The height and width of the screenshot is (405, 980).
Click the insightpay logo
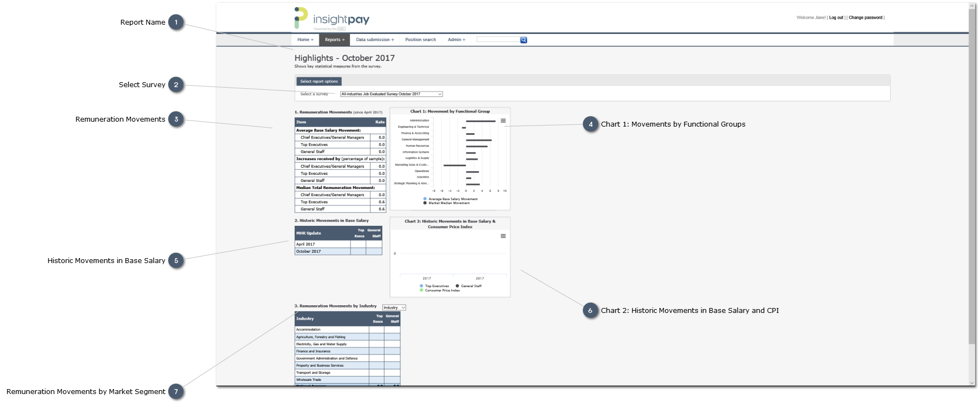pos(332,19)
